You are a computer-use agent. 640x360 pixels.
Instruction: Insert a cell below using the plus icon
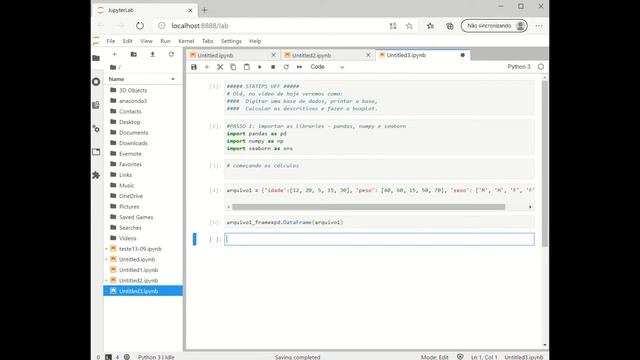tap(207, 67)
